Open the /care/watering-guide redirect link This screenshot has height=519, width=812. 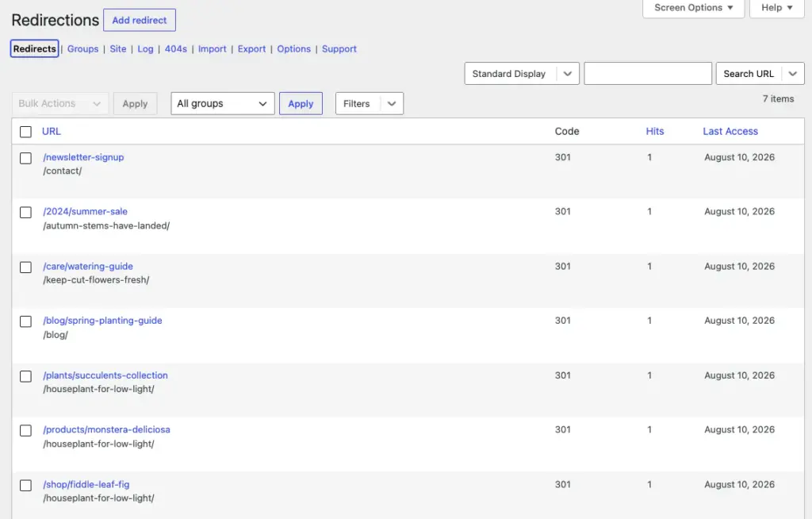click(88, 266)
